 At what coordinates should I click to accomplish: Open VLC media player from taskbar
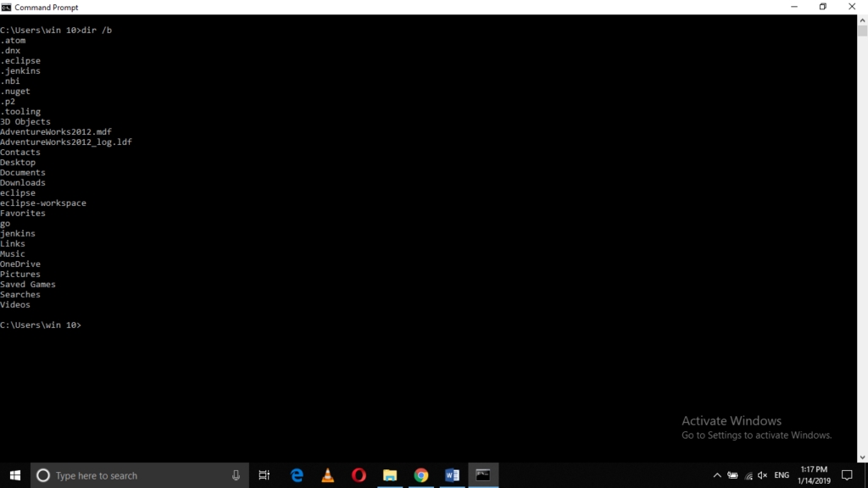coord(327,475)
